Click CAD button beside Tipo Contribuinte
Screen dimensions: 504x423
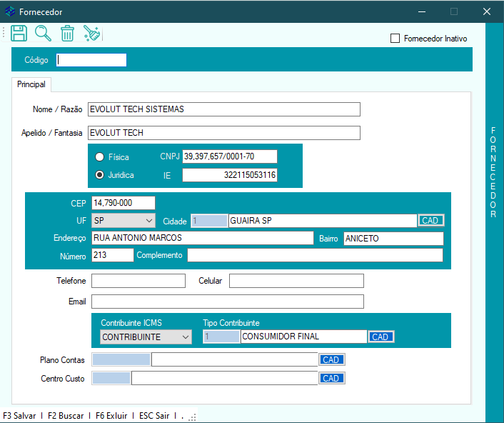(380, 337)
